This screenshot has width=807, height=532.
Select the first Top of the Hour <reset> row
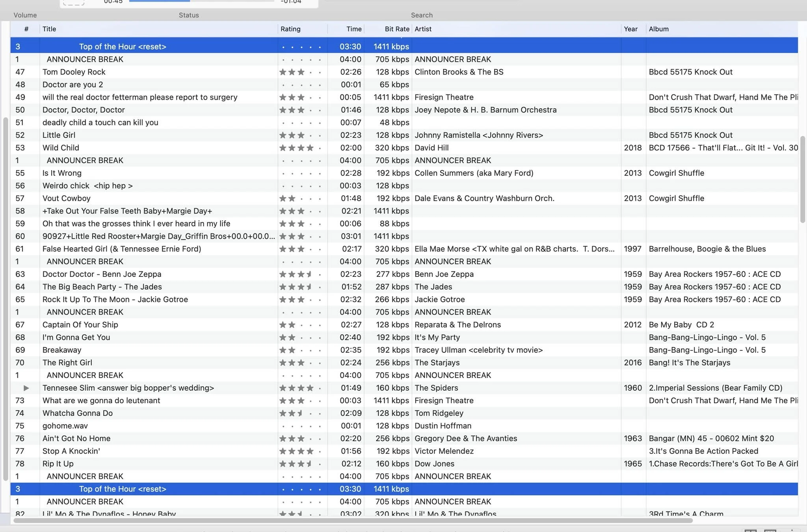point(404,46)
